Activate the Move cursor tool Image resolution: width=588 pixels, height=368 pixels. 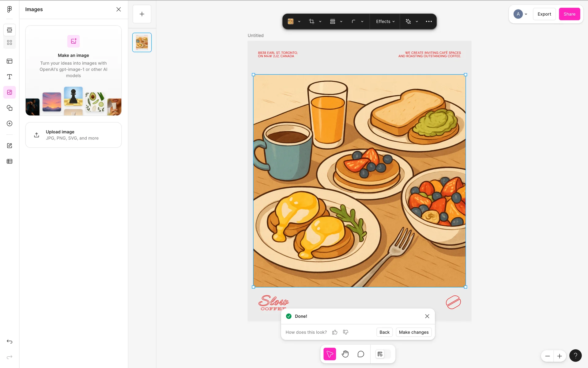(x=330, y=354)
